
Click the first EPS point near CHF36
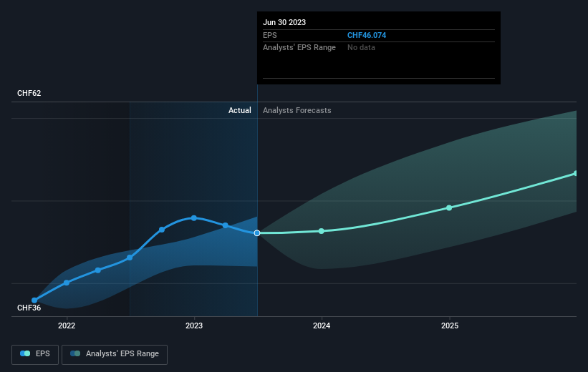click(34, 300)
